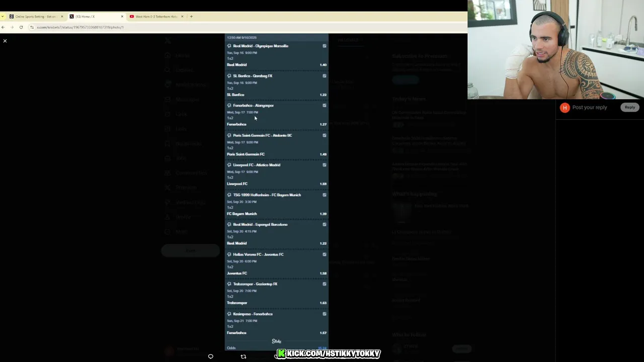Click the 12:50 AM 9/16/2025 timestamp
The height and width of the screenshot is (362, 644).
tap(242, 38)
